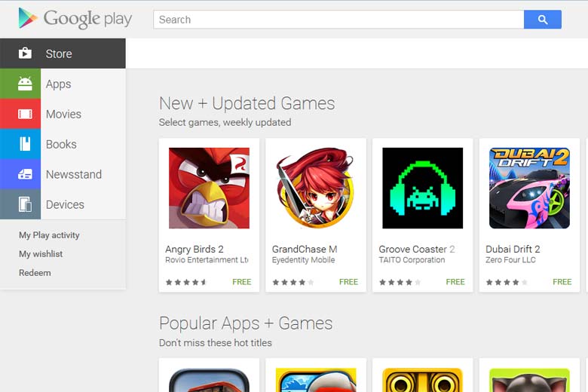Open the GrandChase M game artwork
Screen dimensions: 588x392
tap(316, 188)
